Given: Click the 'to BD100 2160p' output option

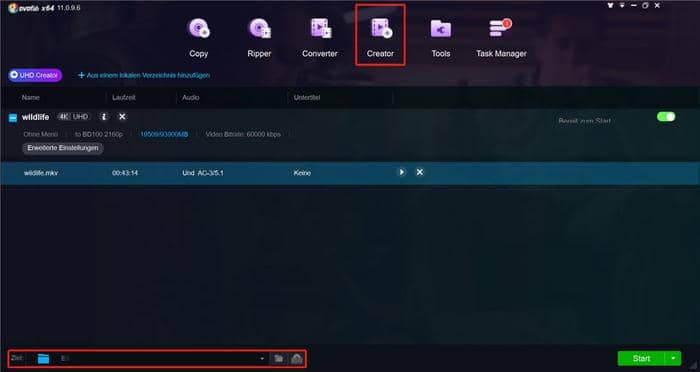Looking at the screenshot, I should [99, 134].
